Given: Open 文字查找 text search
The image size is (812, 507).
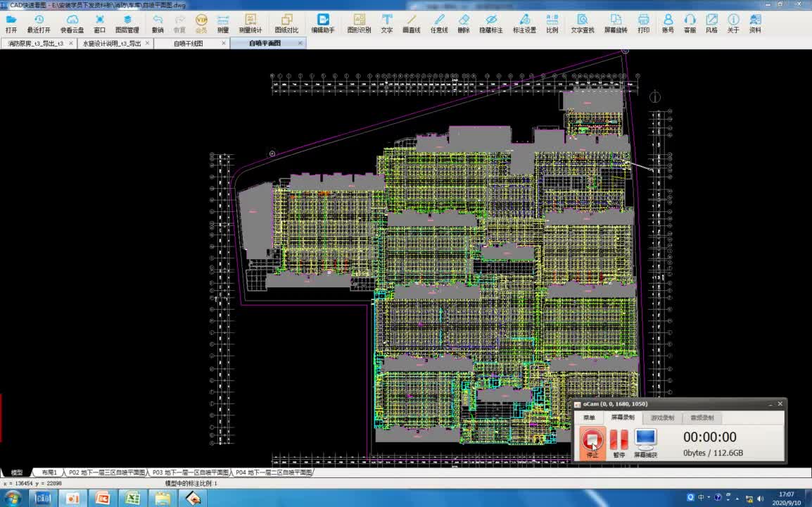Looking at the screenshot, I should point(583,24).
